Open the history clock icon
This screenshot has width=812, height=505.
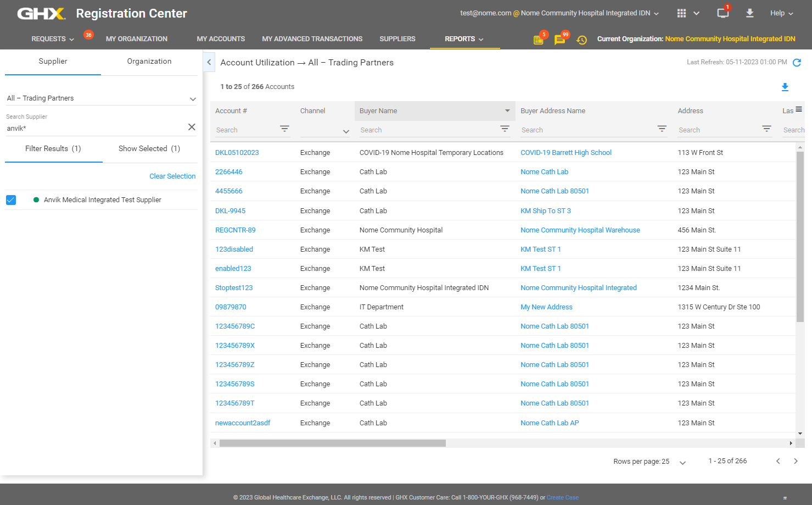(x=581, y=40)
